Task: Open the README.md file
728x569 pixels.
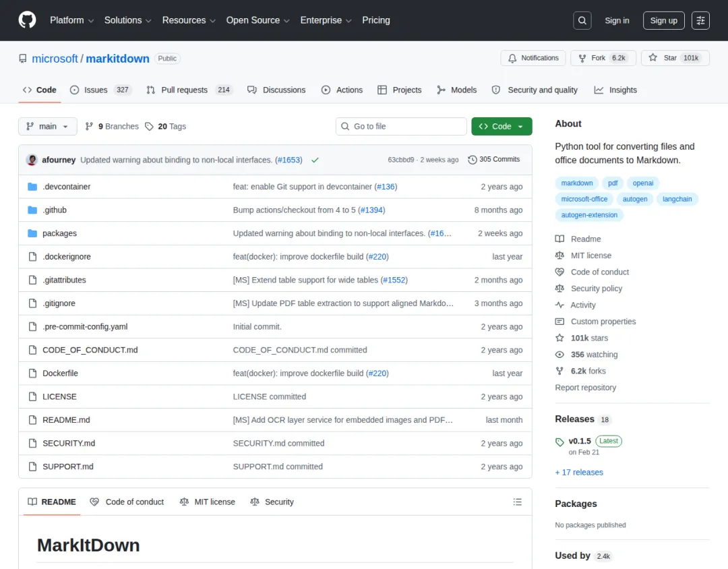Action: (66, 419)
